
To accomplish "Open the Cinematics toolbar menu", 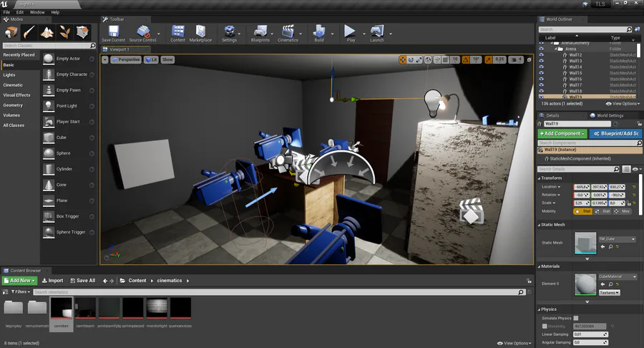I will pyautogui.click(x=288, y=33).
